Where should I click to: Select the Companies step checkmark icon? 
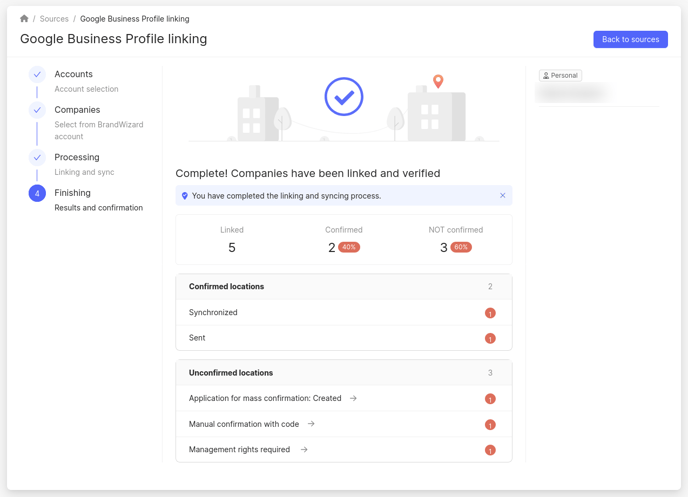(37, 110)
